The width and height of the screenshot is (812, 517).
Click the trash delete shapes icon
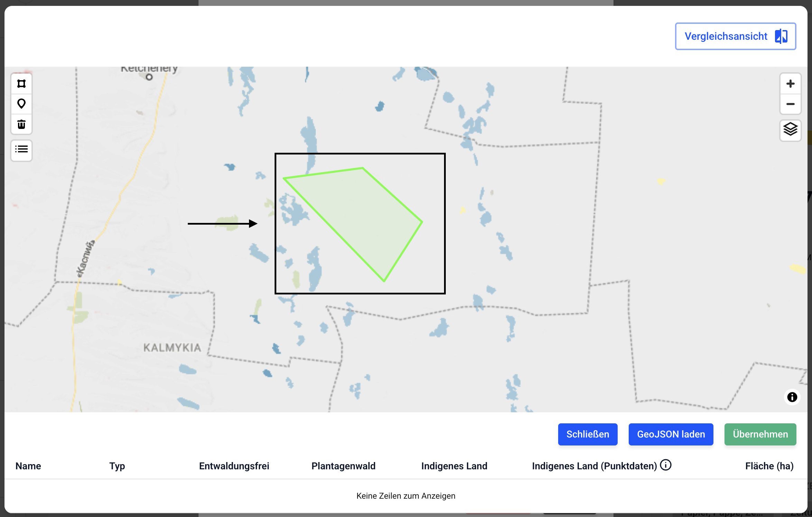point(21,124)
